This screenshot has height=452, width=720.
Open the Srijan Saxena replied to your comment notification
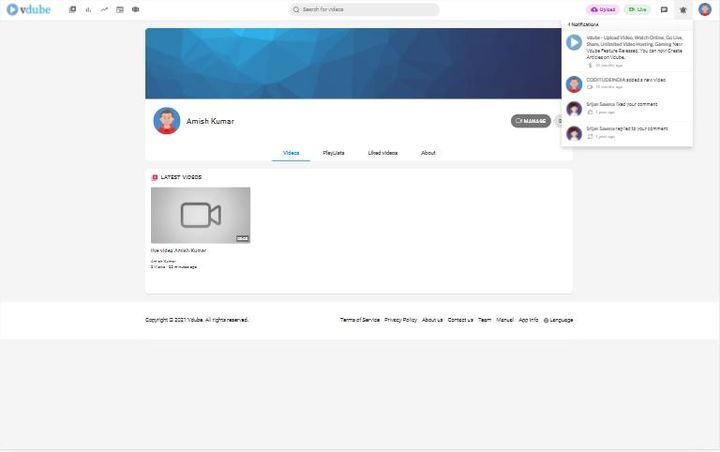coord(627,133)
